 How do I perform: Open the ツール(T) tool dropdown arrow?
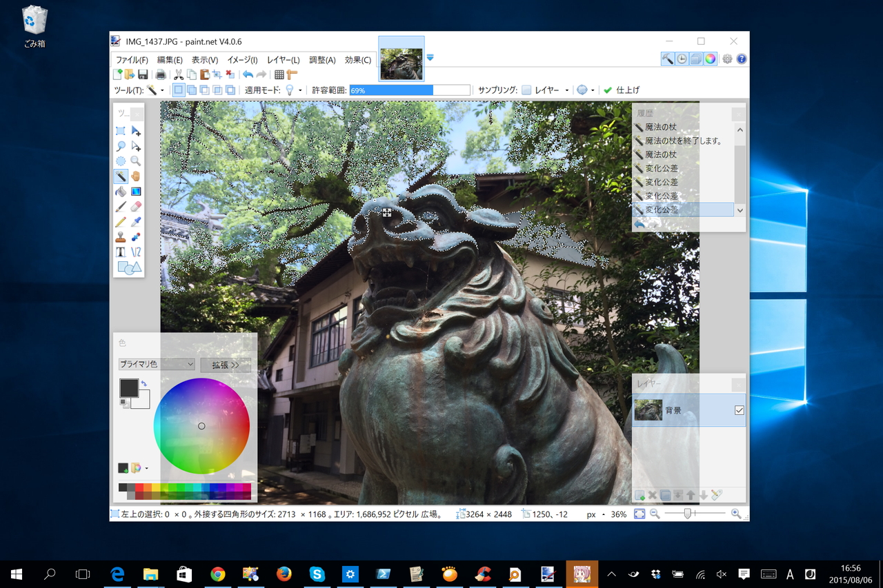(x=162, y=90)
